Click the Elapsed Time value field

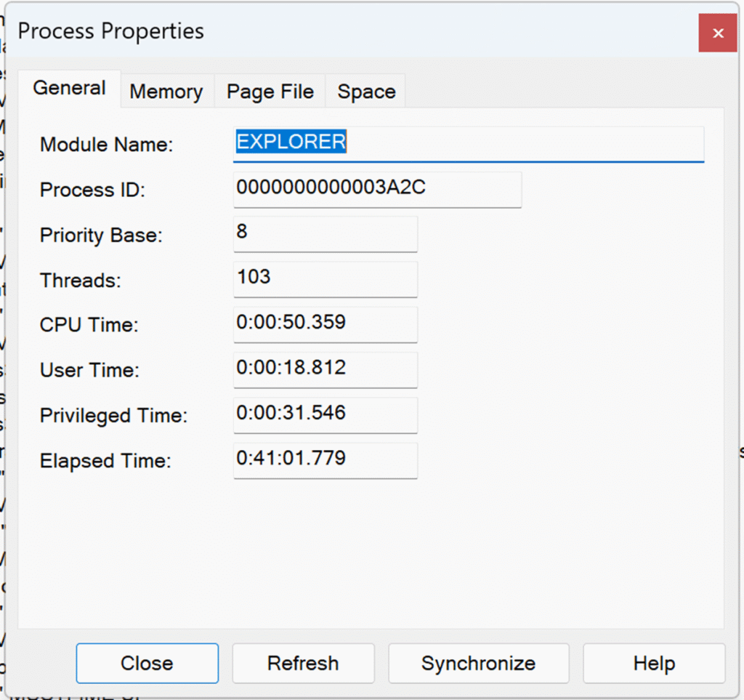(325, 459)
